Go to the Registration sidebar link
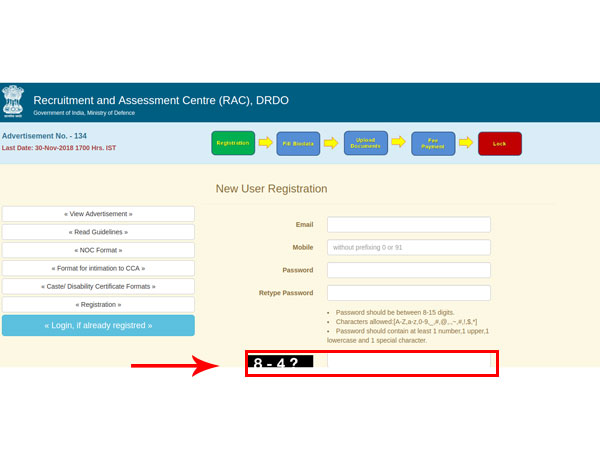The height and width of the screenshot is (450, 600). pyautogui.click(x=98, y=305)
